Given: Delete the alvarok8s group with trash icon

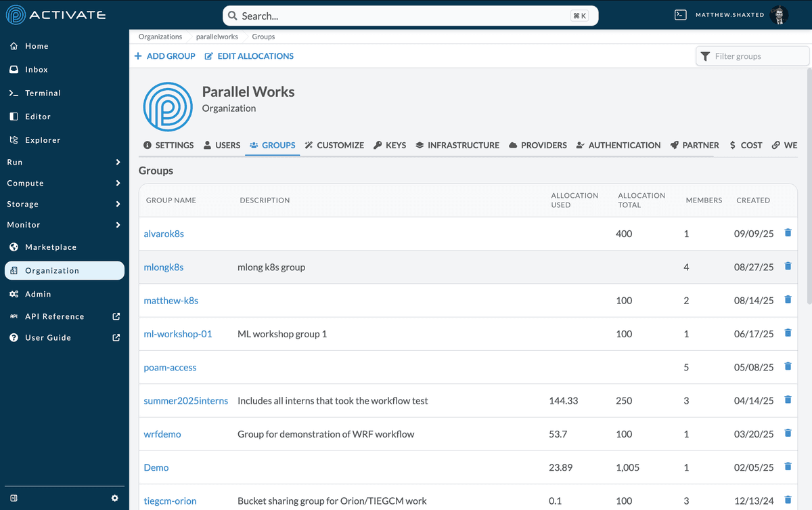Looking at the screenshot, I should 787,232.
